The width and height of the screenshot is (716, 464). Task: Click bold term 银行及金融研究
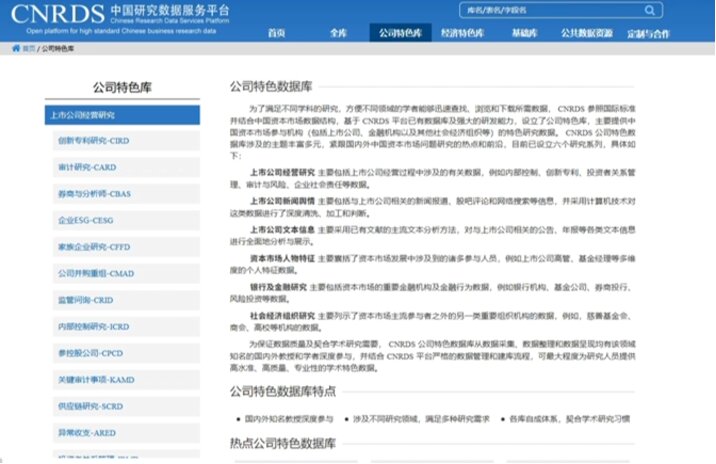pos(278,287)
